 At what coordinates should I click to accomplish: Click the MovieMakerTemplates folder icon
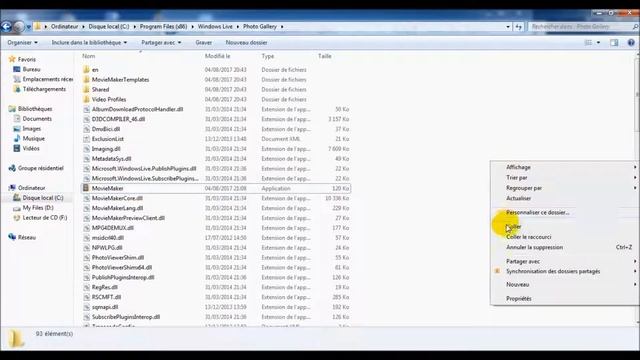coord(86,80)
